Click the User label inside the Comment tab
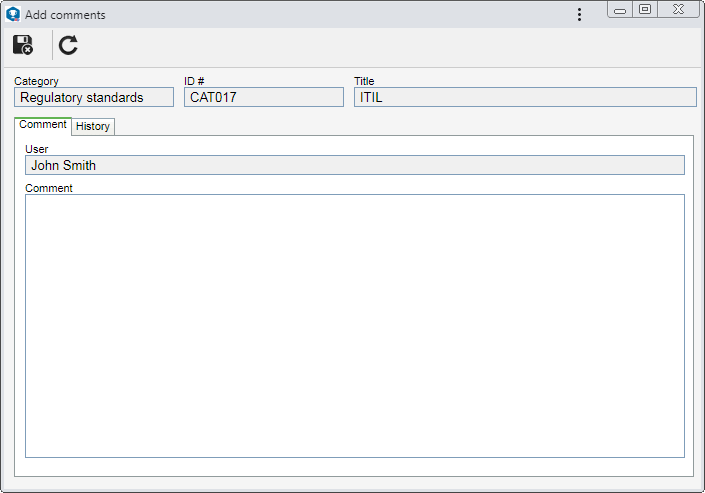The width and height of the screenshot is (705, 493). click(36, 149)
